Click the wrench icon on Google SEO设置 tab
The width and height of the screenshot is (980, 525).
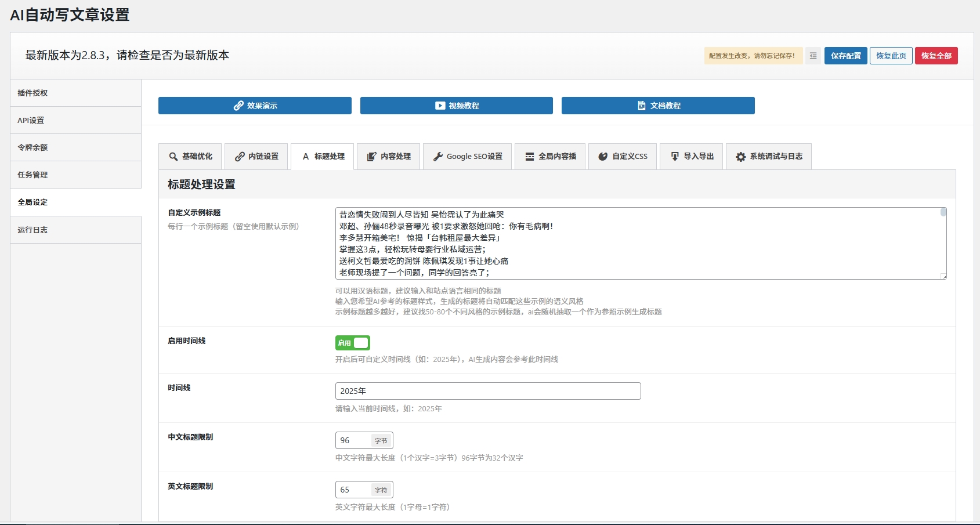[x=438, y=157]
